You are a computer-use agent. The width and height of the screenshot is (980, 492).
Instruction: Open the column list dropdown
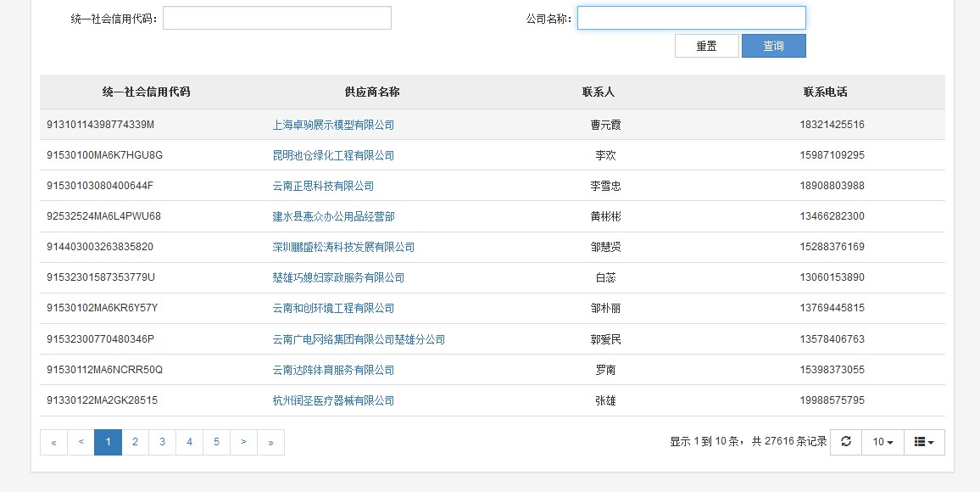(x=924, y=442)
